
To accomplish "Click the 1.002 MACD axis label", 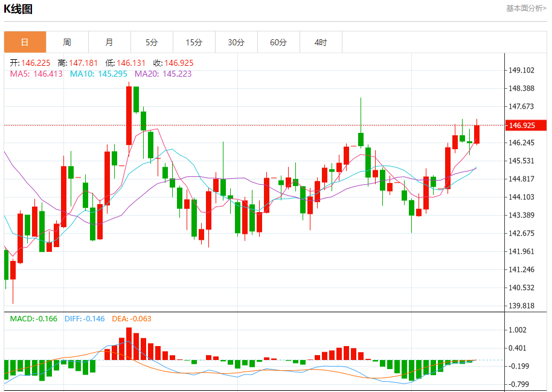I will click(x=518, y=330).
